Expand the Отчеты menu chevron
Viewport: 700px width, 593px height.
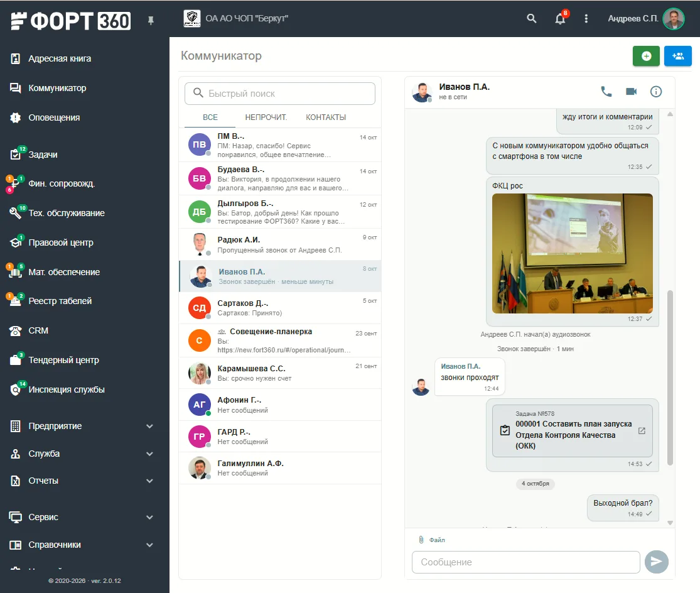(149, 481)
